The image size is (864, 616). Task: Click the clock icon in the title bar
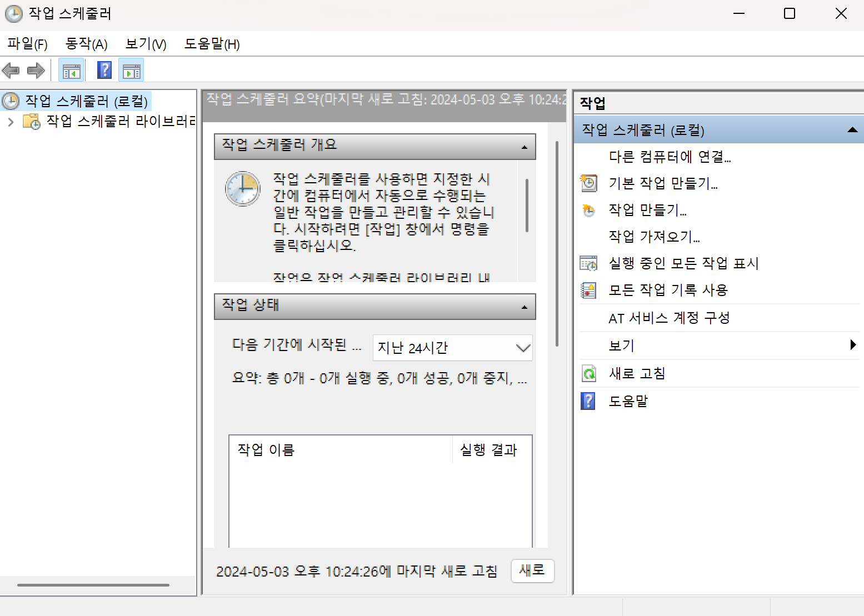[14, 13]
